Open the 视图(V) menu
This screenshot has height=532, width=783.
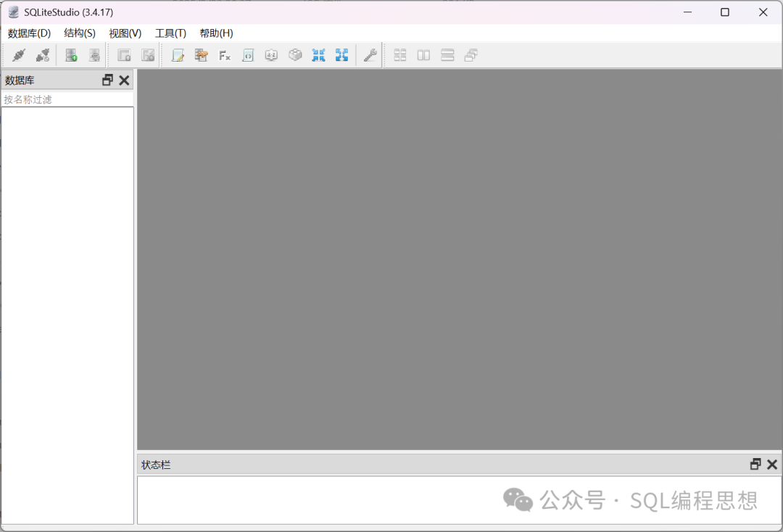125,33
